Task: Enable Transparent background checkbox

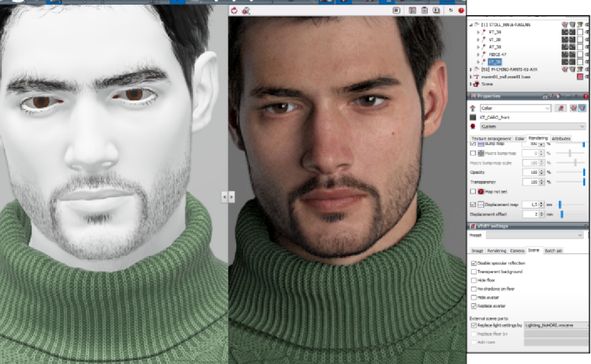Action: [x=474, y=272]
